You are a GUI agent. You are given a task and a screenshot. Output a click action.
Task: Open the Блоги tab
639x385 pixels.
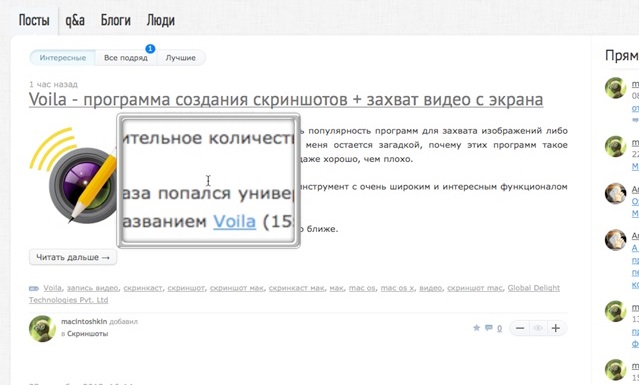tap(116, 20)
